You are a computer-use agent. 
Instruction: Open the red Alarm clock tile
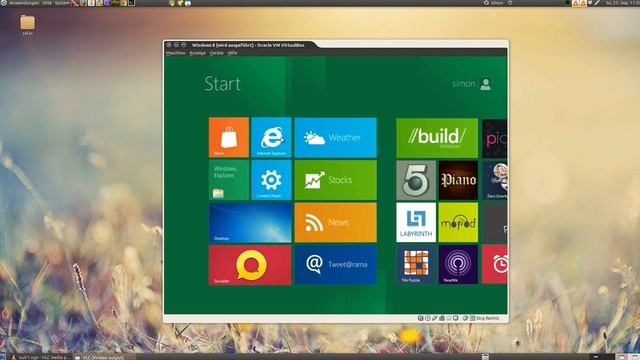(495, 264)
